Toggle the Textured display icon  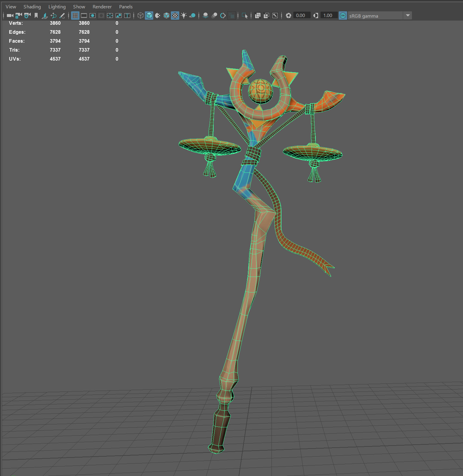[x=175, y=16]
